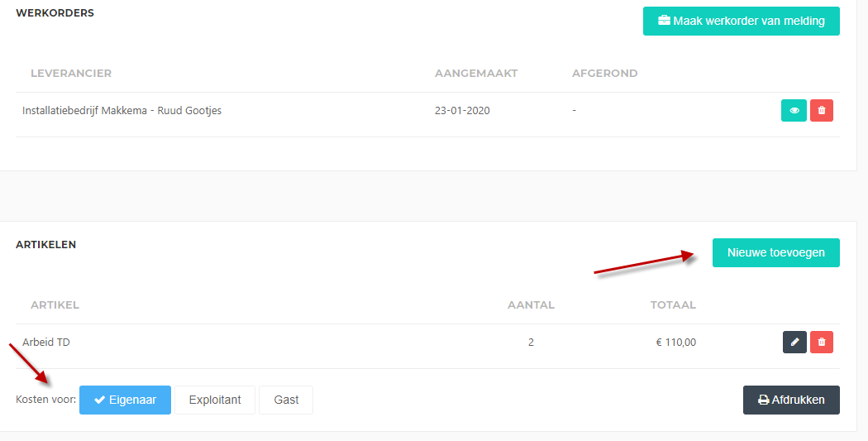Set costs for Exploitant

point(215,400)
